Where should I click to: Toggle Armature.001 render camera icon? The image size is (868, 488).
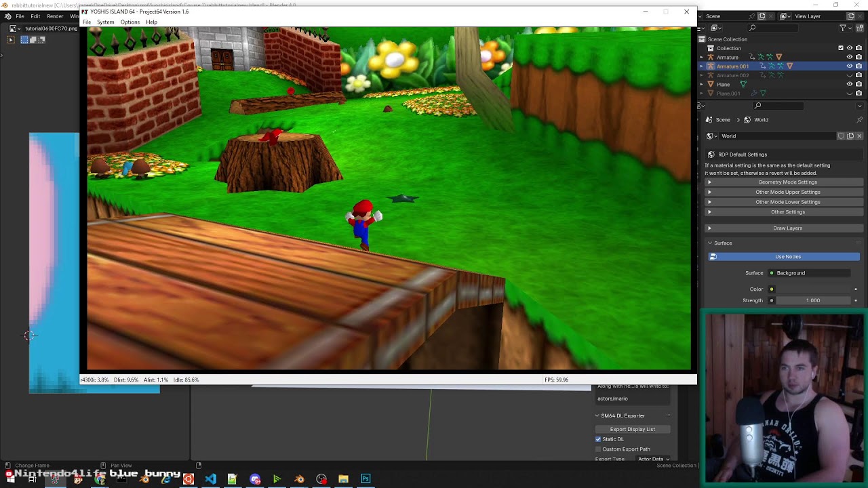click(859, 66)
